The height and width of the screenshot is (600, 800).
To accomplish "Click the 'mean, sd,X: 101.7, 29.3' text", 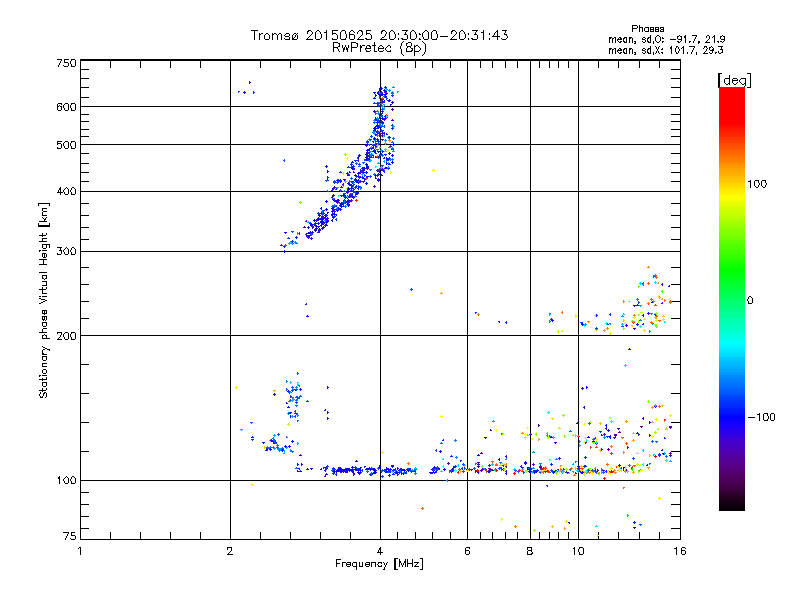I will click(665, 50).
